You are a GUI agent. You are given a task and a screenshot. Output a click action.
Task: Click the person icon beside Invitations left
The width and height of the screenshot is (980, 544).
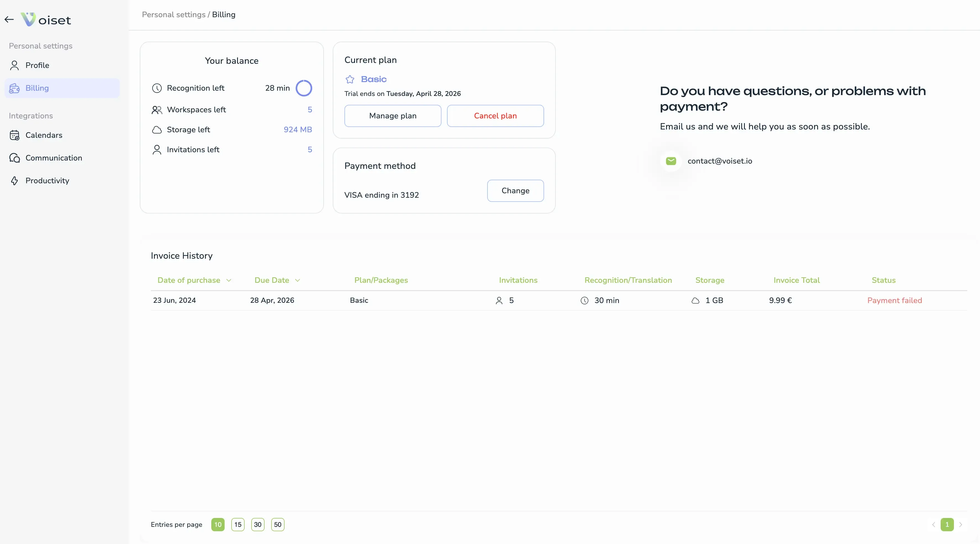(157, 149)
